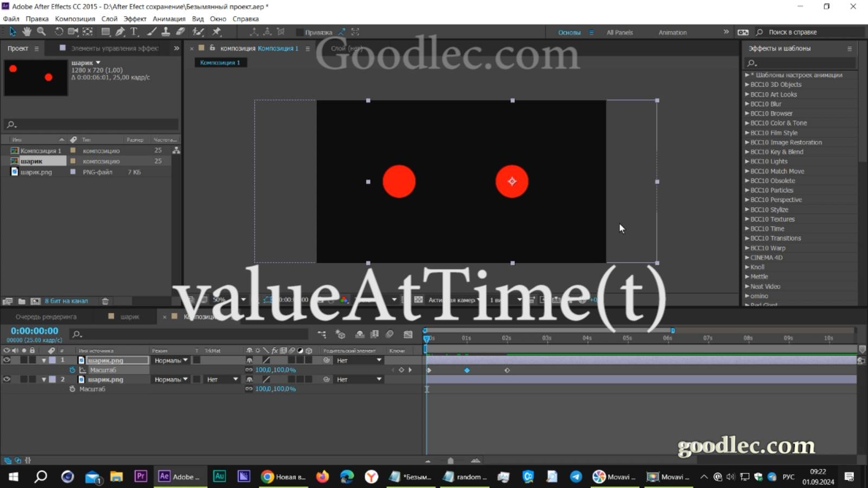Open Premiere Pro from the taskbar

[141, 476]
